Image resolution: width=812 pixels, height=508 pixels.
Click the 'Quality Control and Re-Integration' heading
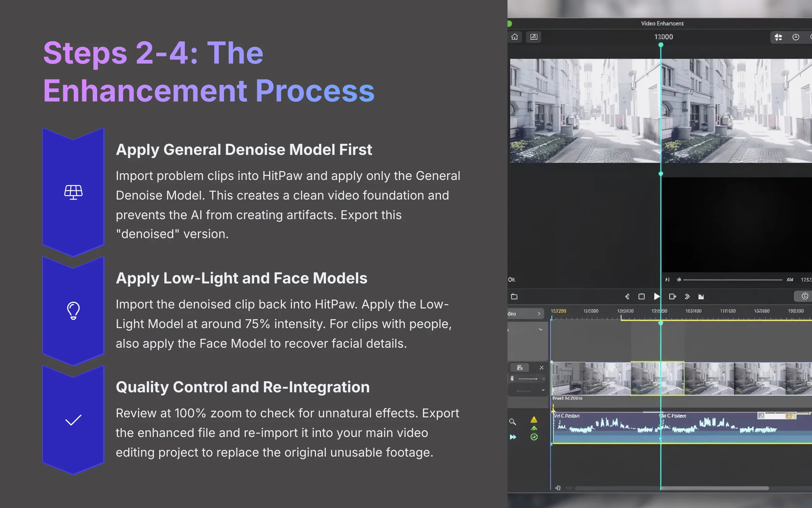click(243, 387)
